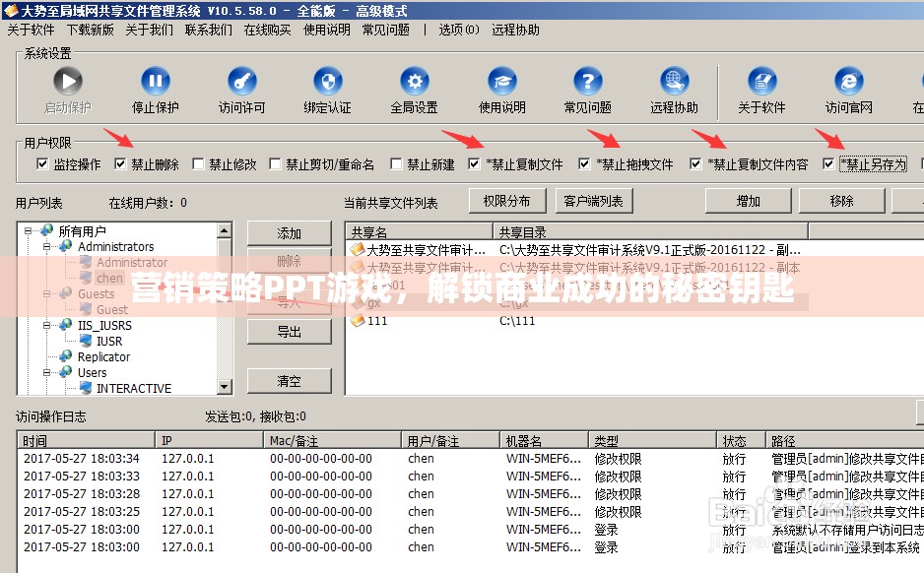Screen dimensions: 924x573
Task: Open 访问官网 browser icon
Action: 848,82
